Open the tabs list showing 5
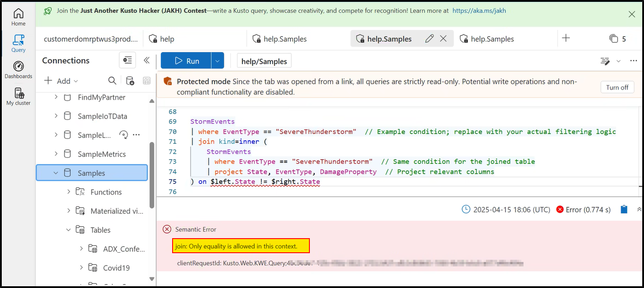The width and height of the screenshot is (644, 288). pyautogui.click(x=618, y=39)
